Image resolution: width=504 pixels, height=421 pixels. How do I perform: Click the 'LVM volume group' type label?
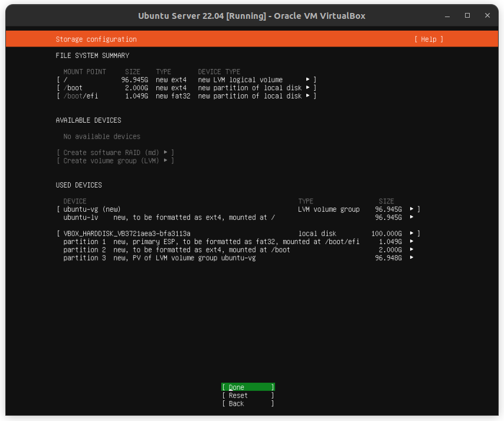pyautogui.click(x=329, y=209)
